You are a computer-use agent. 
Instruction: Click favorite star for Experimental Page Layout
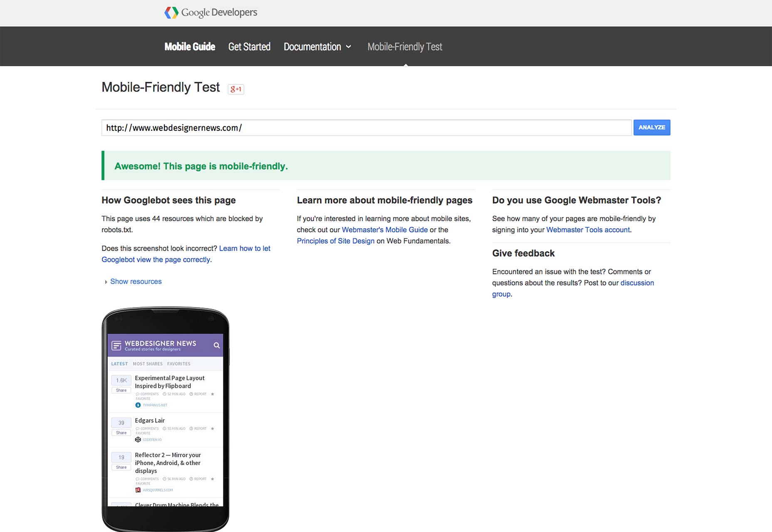tap(213, 394)
